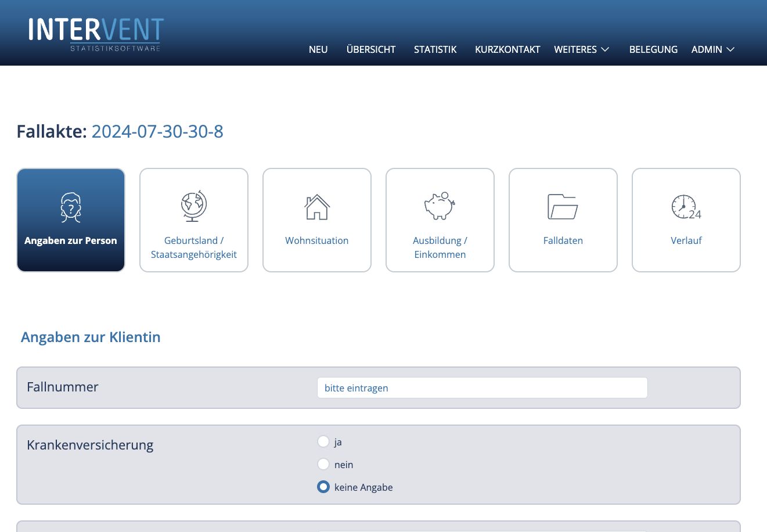Click the Angaben zur Klientin heading

point(91,337)
